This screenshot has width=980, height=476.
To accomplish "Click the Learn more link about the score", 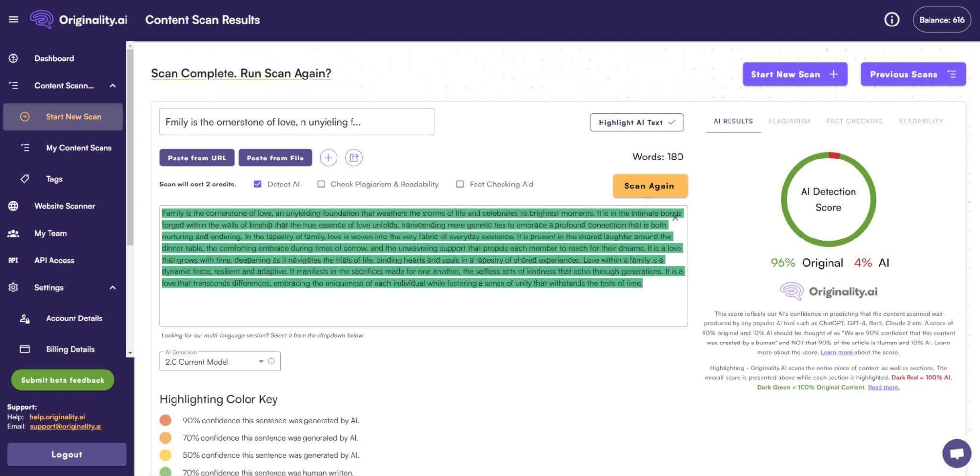I will [836, 352].
